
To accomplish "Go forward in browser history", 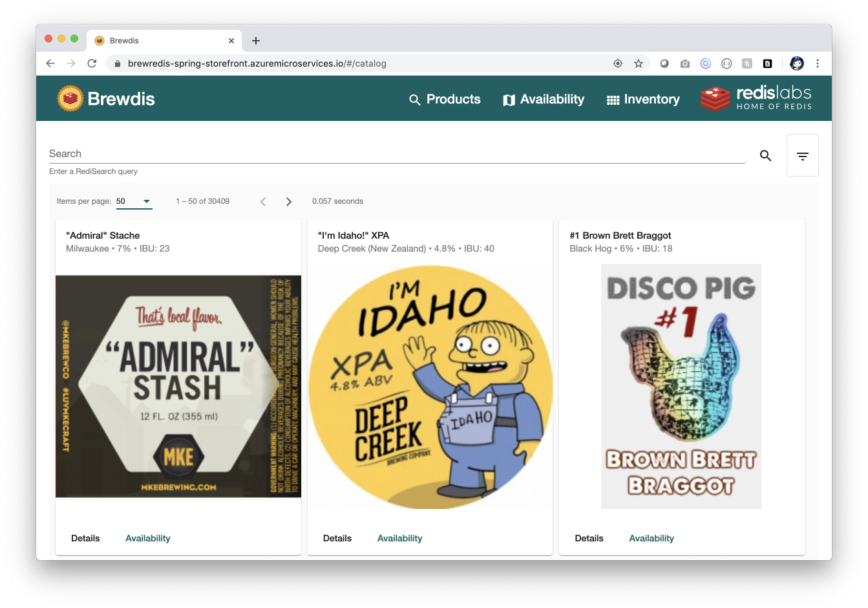I will pos(71,63).
